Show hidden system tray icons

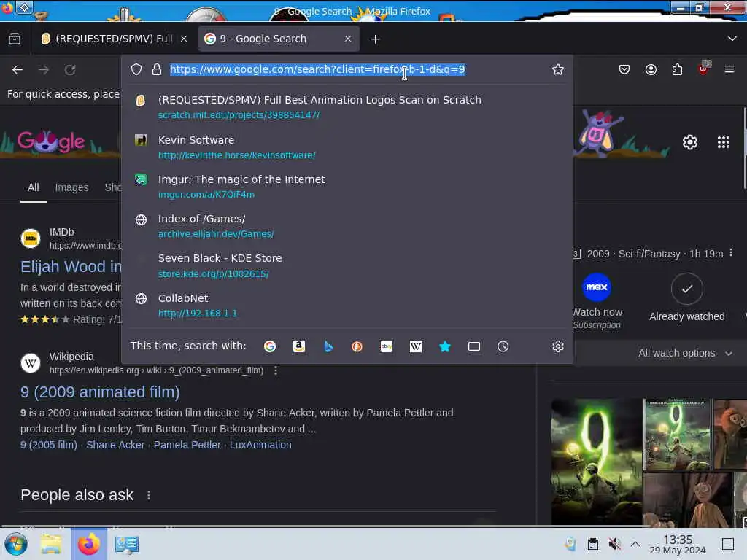pyautogui.click(x=635, y=544)
